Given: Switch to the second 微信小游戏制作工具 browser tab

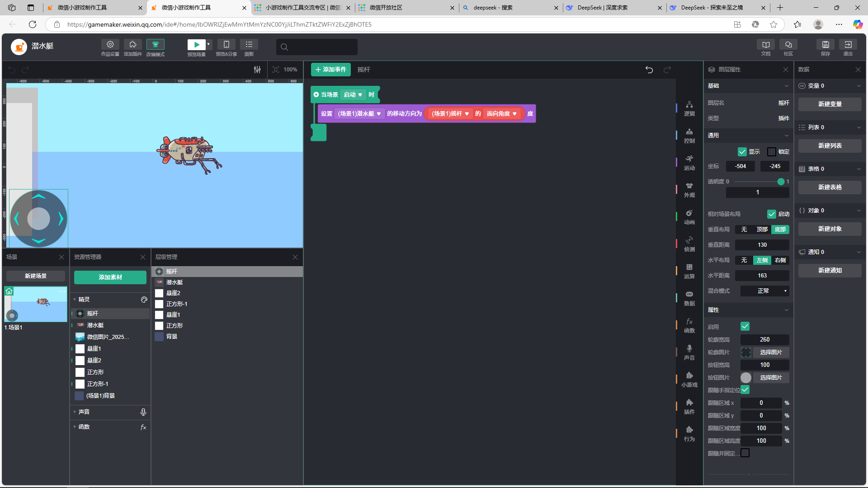Looking at the screenshot, I should [x=199, y=8].
